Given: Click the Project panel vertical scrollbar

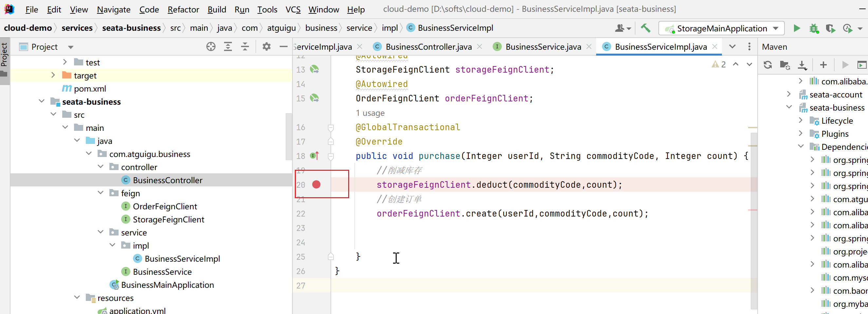Looking at the screenshot, I should click(289, 137).
